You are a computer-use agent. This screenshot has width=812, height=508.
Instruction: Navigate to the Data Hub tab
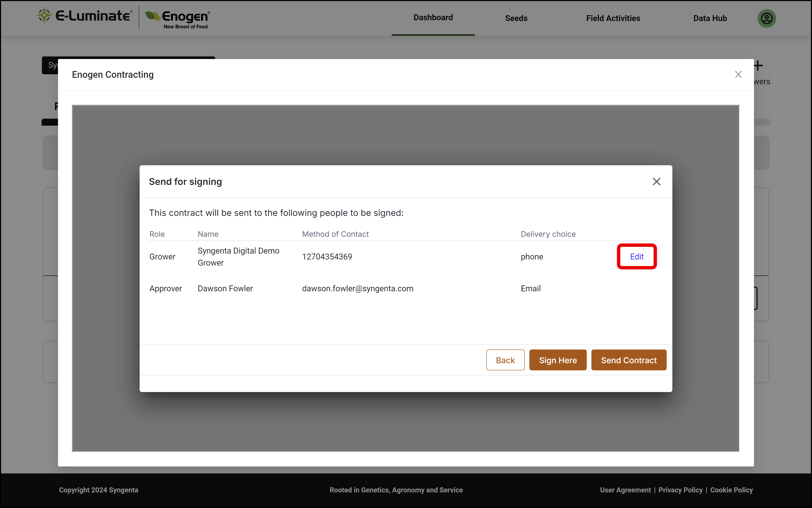click(x=710, y=18)
